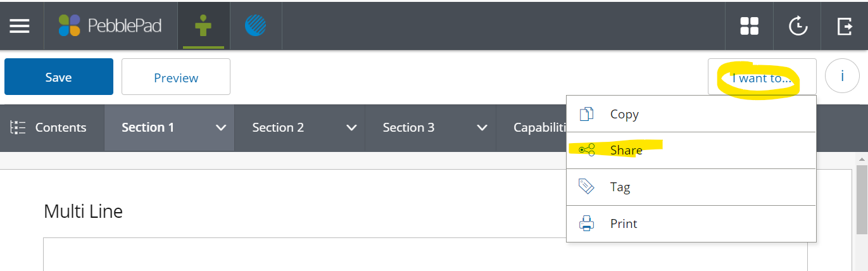Open the green Pebble+ figure icon

(x=203, y=26)
